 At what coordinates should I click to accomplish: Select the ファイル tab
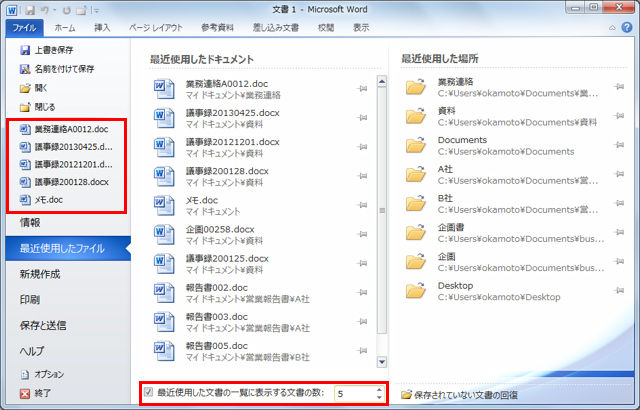[x=24, y=28]
